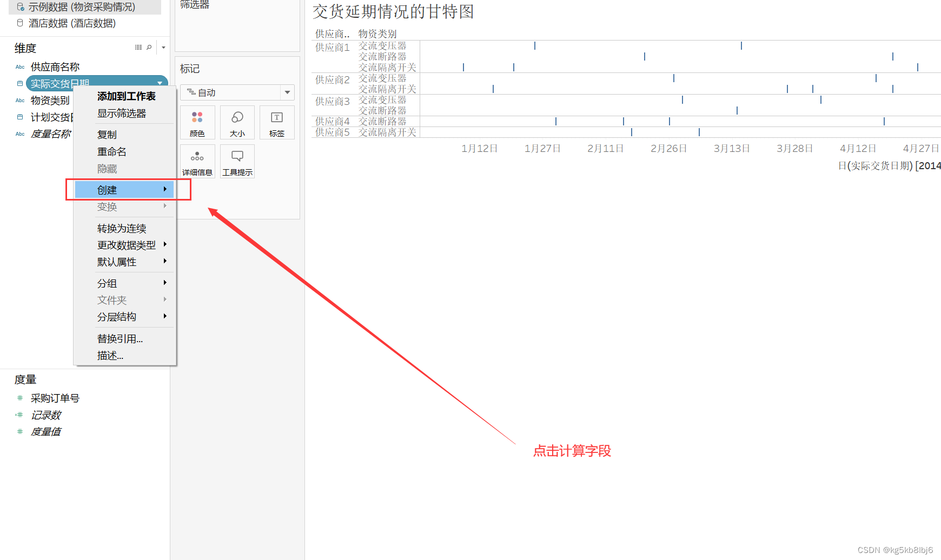
Task: Choose 添加到工作表 in the context menu
Action: (x=127, y=96)
